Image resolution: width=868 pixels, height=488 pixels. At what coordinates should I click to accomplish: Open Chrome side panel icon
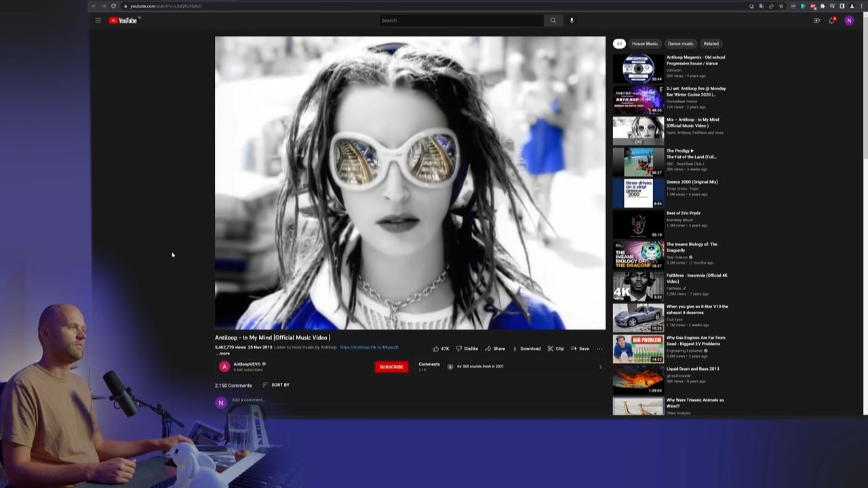[842, 6]
